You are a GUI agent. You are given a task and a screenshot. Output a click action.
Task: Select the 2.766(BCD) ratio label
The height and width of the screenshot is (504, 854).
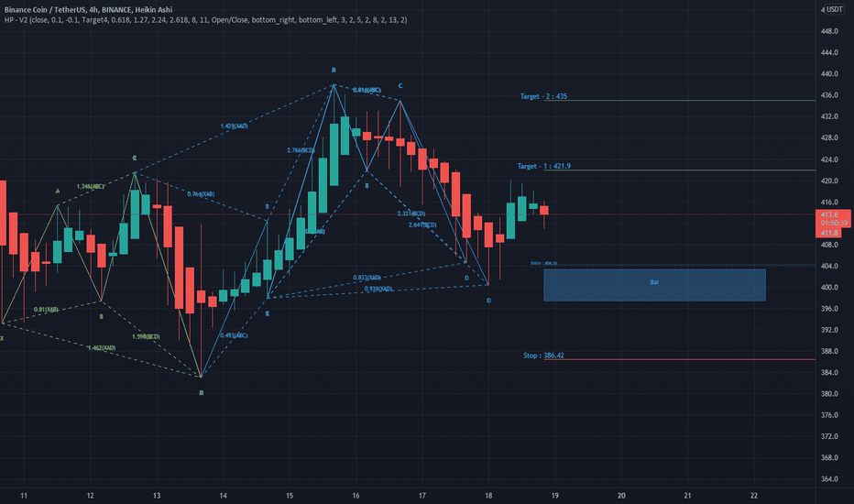pos(301,150)
